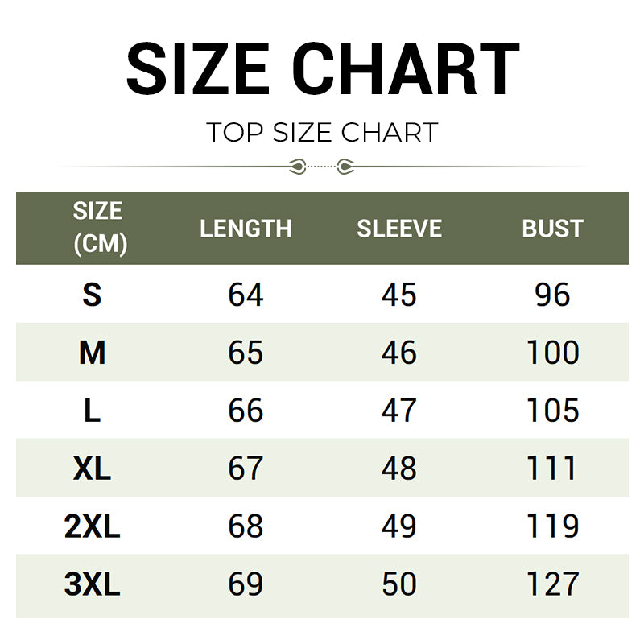This screenshot has width=644, height=644.
Task: Click the bust value 105 for size L
Action: [x=552, y=411]
